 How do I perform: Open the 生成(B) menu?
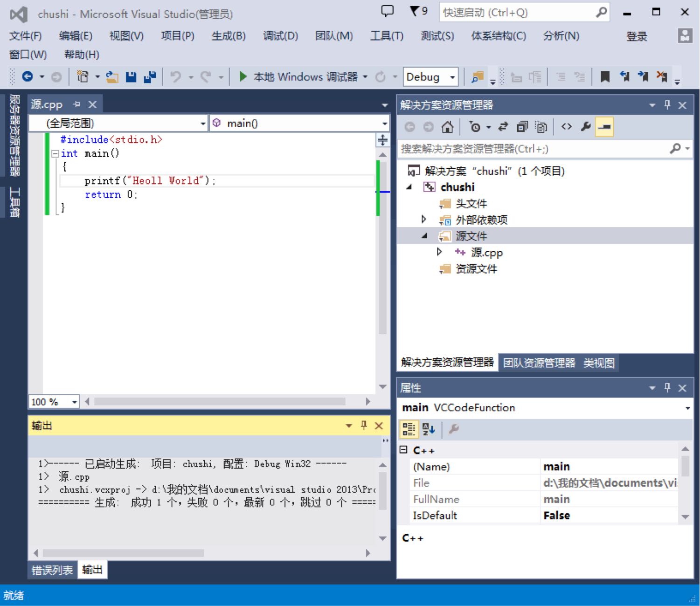tap(229, 36)
